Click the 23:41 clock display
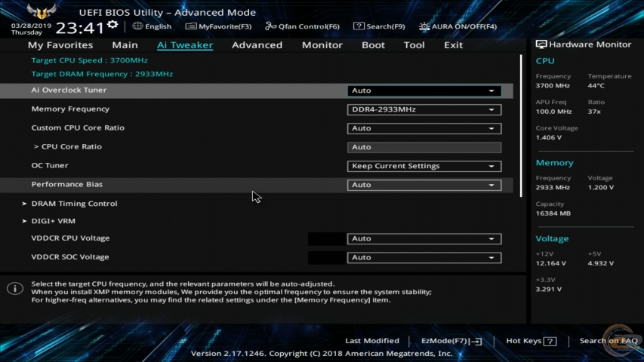The height and width of the screenshot is (362, 644). 80,28
